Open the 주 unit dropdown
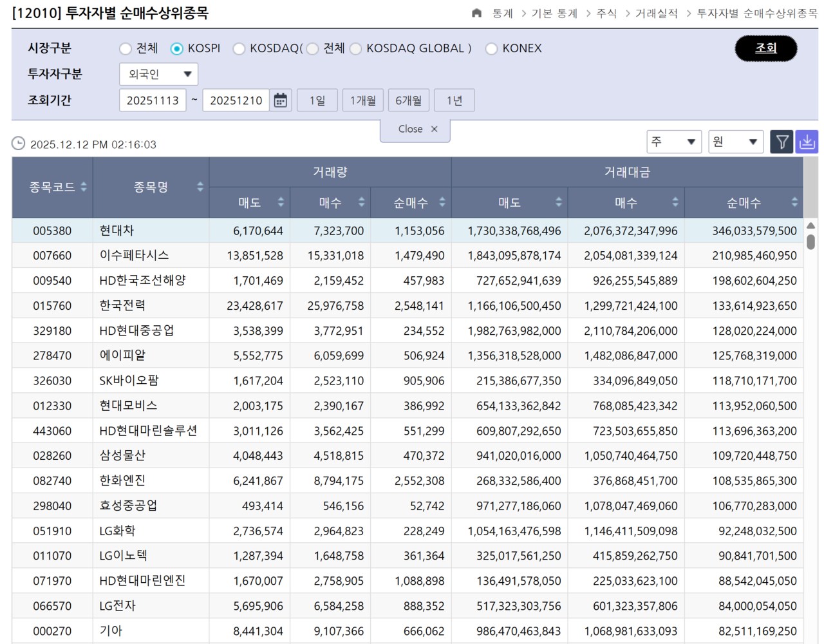 674,142
